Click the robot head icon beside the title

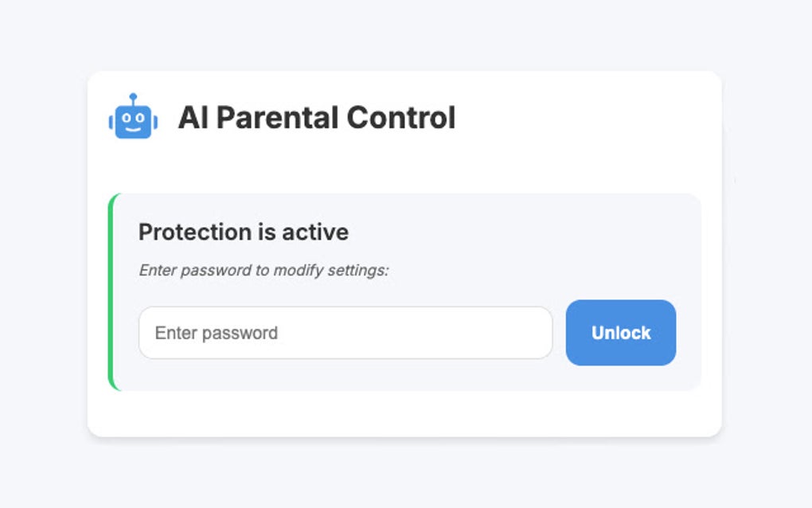[133, 119]
